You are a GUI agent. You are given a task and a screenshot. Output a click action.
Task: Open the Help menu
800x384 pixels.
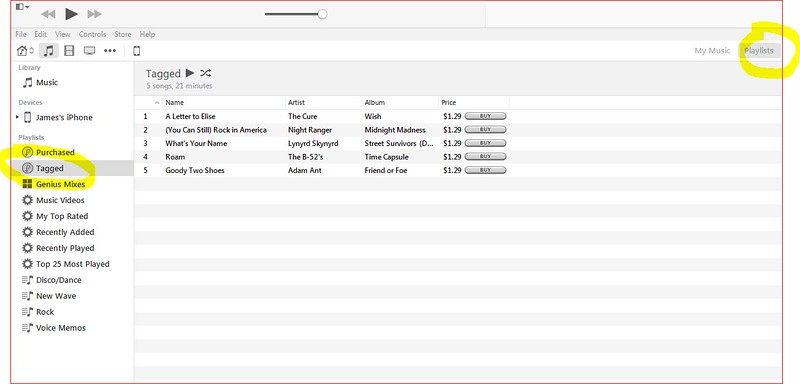[x=147, y=34]
